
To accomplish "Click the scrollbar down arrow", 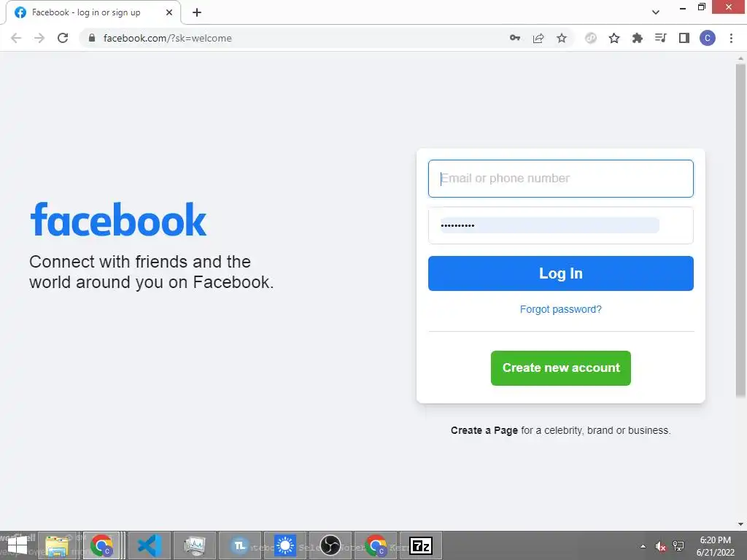I will click(x=740, y=524).
